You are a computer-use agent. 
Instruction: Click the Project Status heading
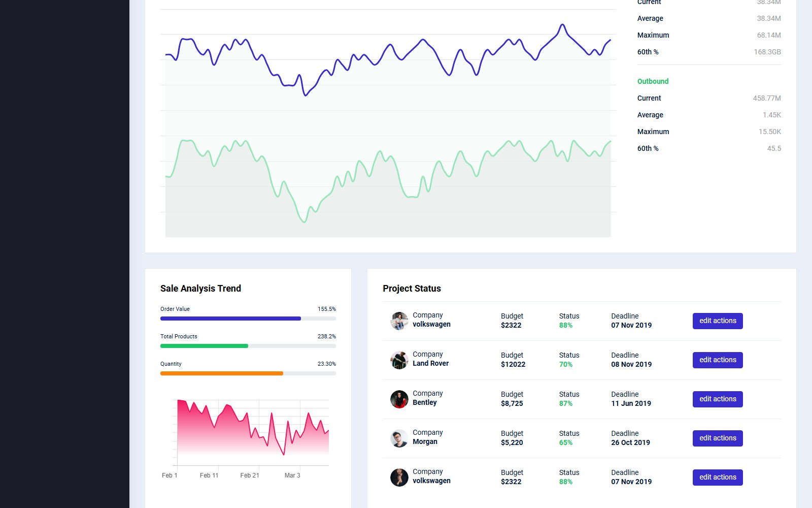pyautogui.click(x=412, y=289)
